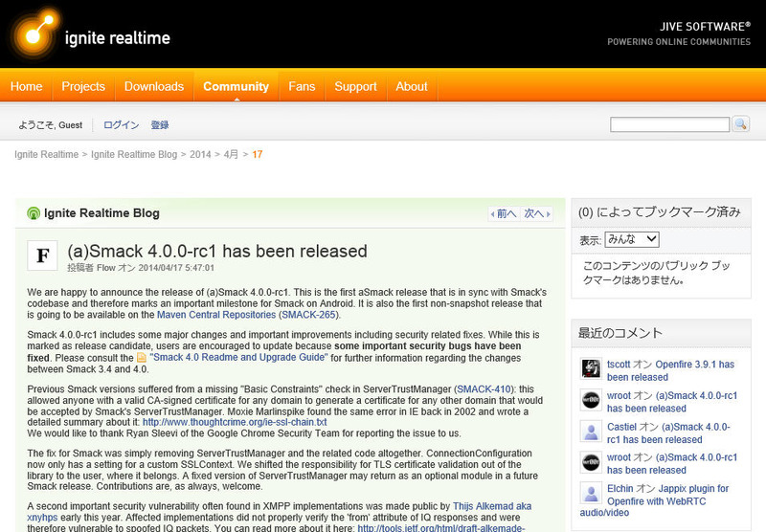Go to the Projects navigation tab

click(83, 86)
